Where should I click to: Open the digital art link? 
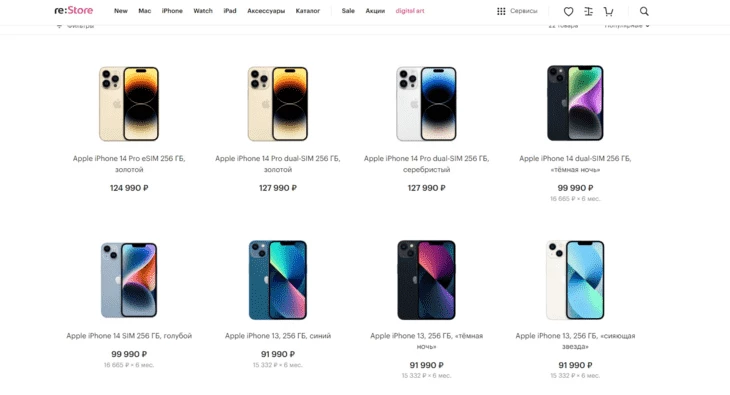coord(410,11)
